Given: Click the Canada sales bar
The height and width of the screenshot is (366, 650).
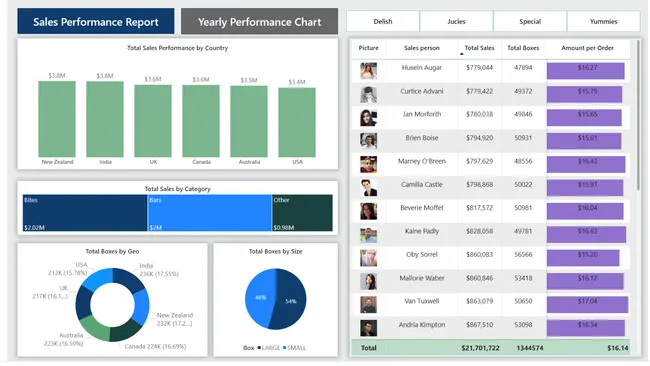Looking at the screenshot, I should click(201, 121).
